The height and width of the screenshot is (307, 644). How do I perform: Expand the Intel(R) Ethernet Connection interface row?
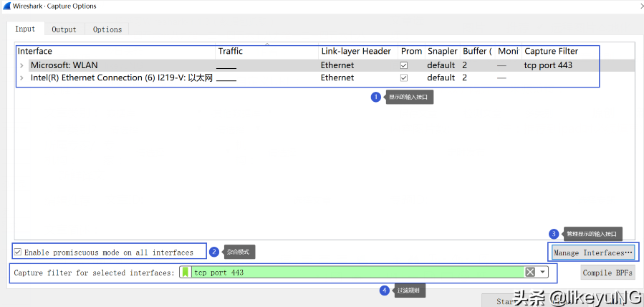[x=21, y=77]
